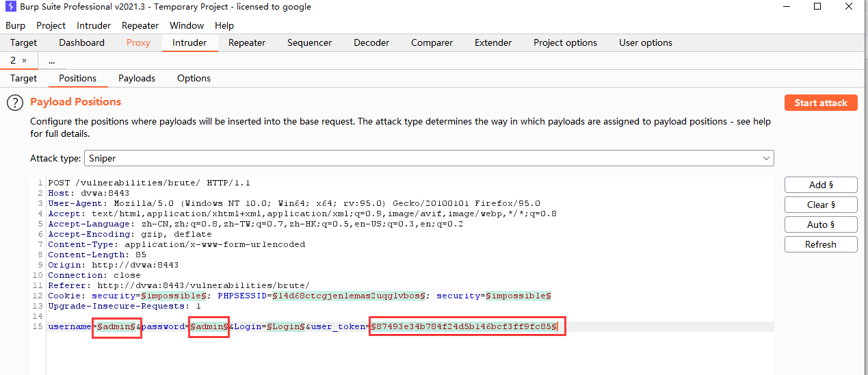Go to the Repeater tab
Screen dimensions: 868x375
pyautogui.click(x=247, y=42)
